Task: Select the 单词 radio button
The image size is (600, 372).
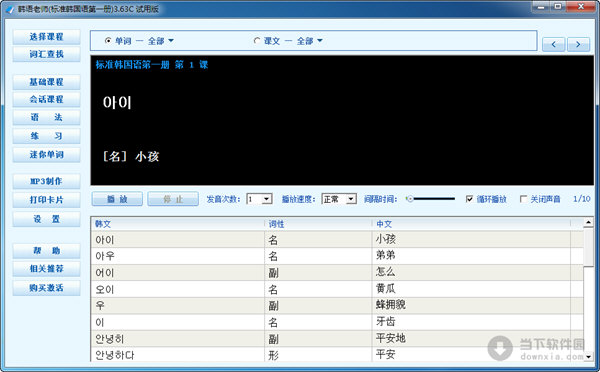Action: click(x=108, y=41)
